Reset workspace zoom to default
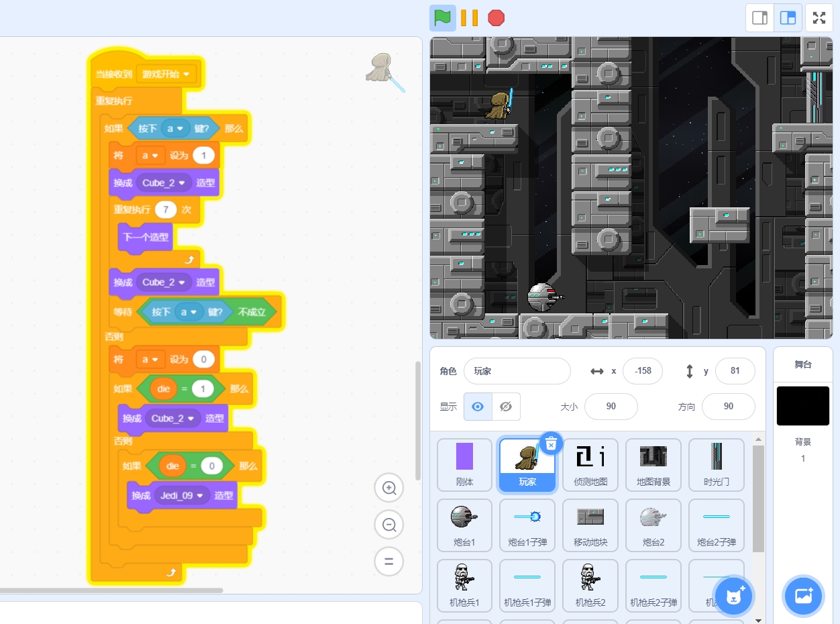 pyautogui.click(x=389, y=561)
